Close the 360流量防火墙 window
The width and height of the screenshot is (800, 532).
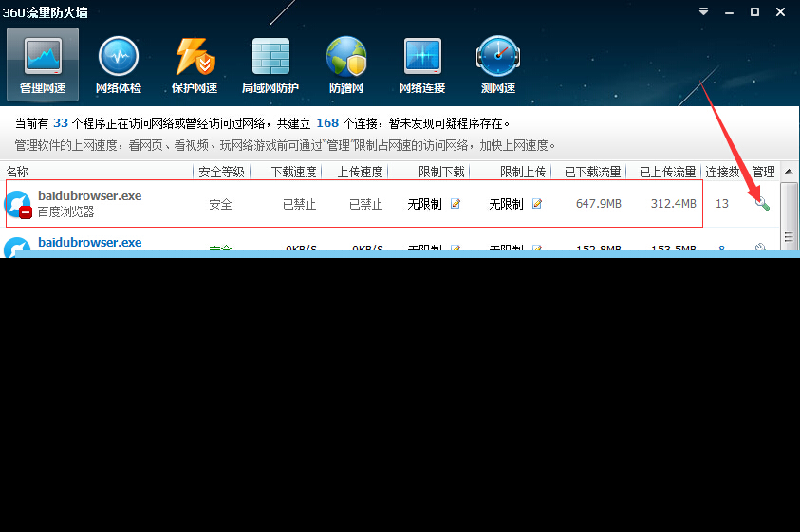point(780,11)
